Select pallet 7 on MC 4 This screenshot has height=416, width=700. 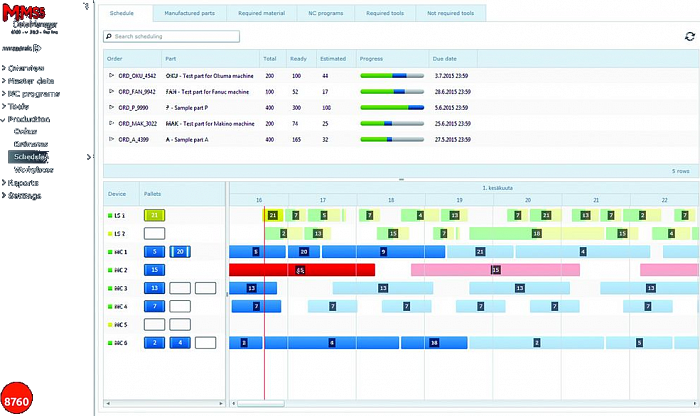(x=154, y=306)
